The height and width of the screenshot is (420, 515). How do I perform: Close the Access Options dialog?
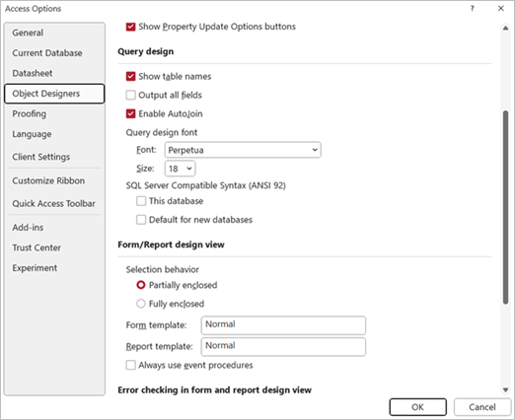(x=501, y=9)
